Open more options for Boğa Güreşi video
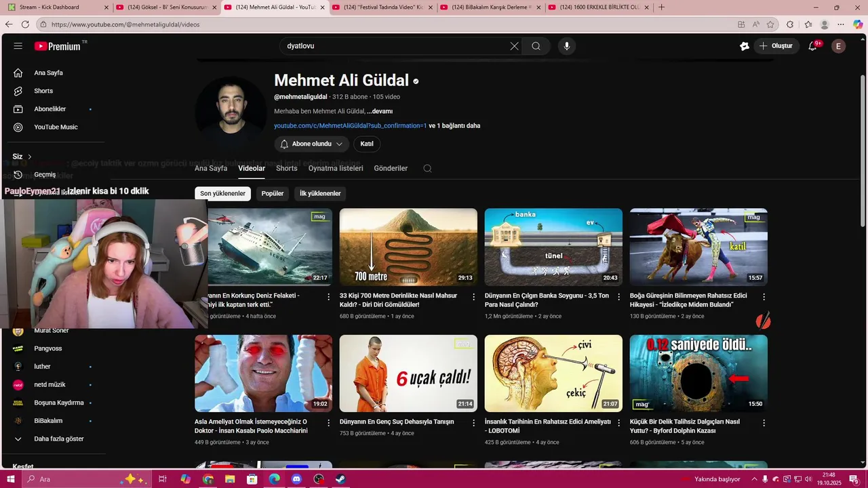This screenshot has width=868, height=488. tap(764, 297)
